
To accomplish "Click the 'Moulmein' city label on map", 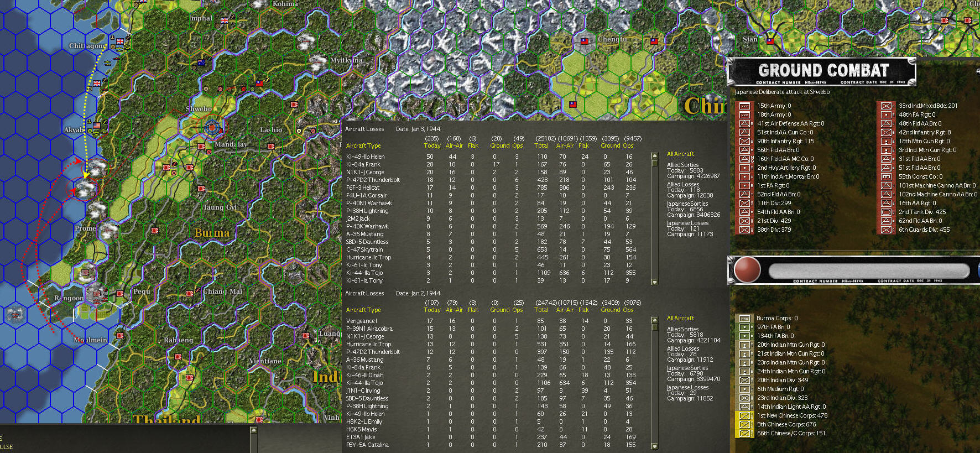I will point(91,340).
